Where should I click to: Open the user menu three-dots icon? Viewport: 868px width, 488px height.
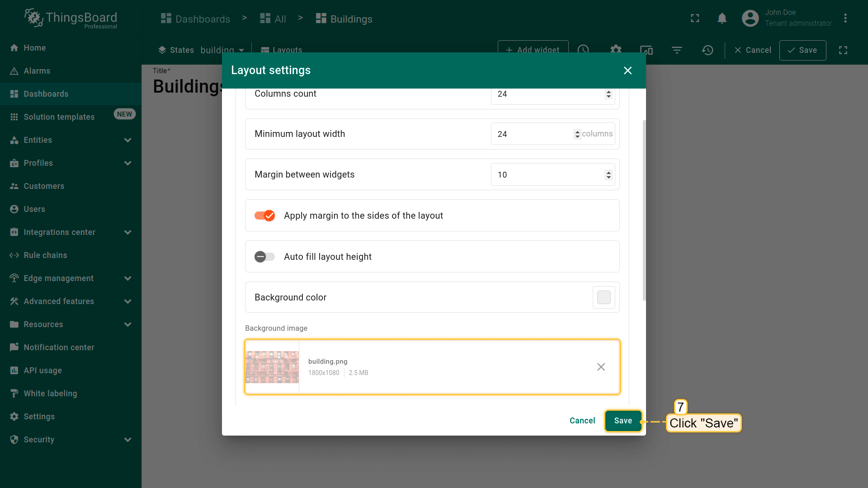click(845, 19)
